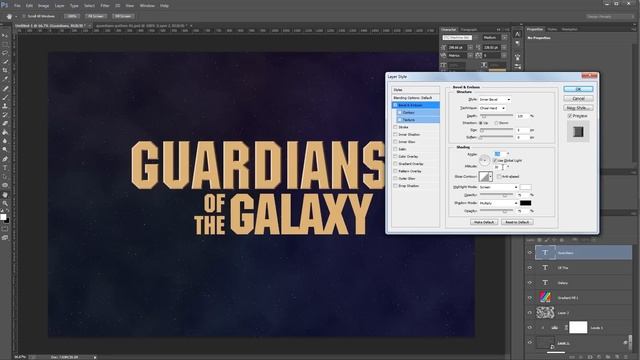640x360 pixels.
Task: Click the Fit Screen button in options bar
Action: point(96,16)
